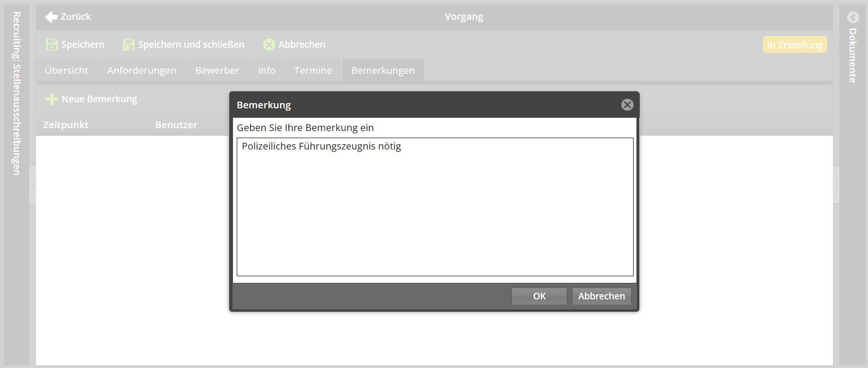Click the left panel collapse handle

pyautogui.click(x=32, y=185)
